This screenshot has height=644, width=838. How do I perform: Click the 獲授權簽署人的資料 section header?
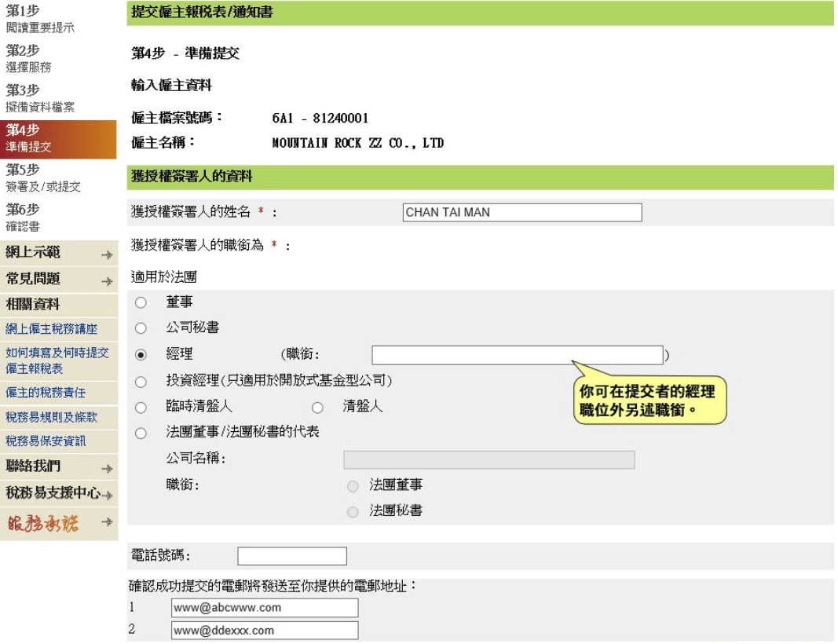click(480, 177)
